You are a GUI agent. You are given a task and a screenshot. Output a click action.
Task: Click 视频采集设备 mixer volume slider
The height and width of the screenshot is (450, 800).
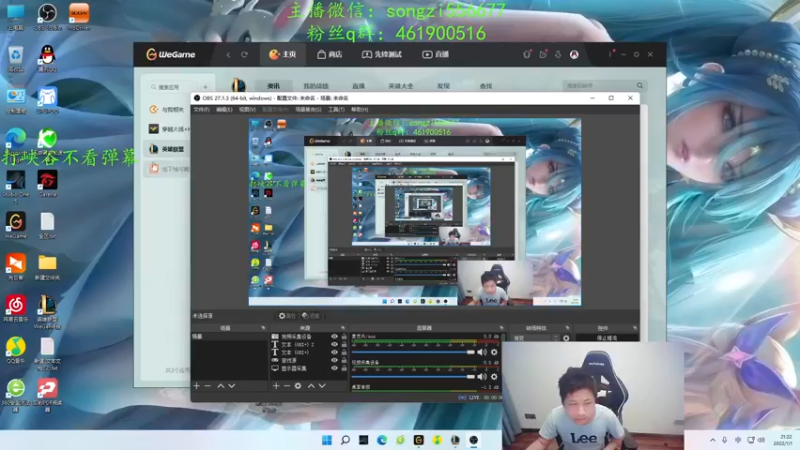coord(413,377)
